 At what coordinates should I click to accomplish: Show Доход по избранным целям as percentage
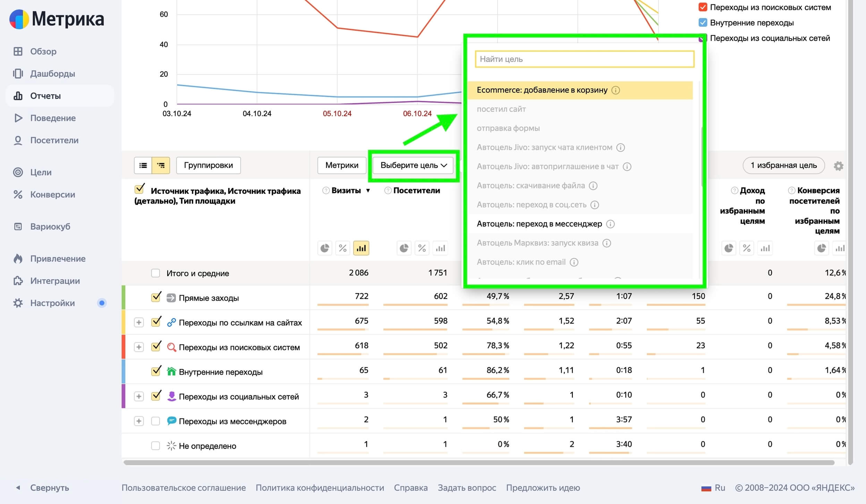pos(747,248)
